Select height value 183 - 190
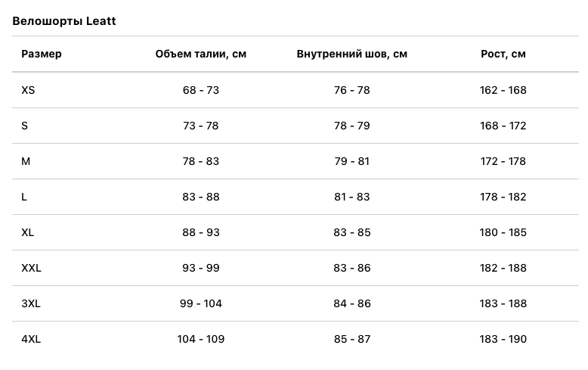Viewport: 588px width, 370px height. pyautogui.click(x=503, y=339)
